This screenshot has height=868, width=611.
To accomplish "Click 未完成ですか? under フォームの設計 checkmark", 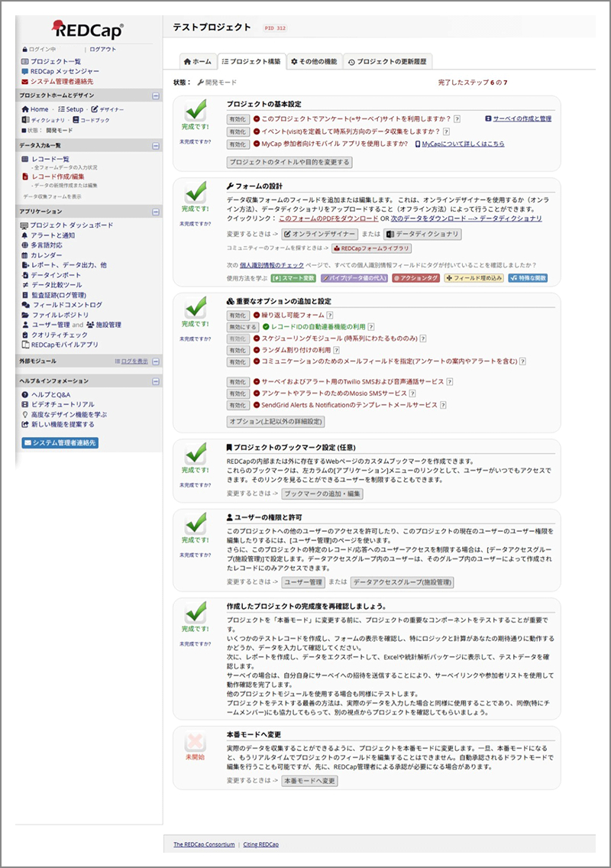I will click(x=195, y=223).
